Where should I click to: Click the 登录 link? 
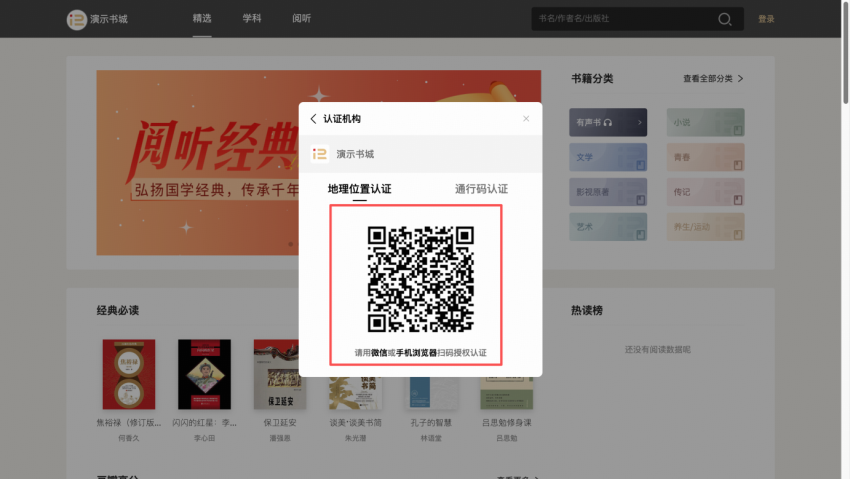tap(766, 19)
